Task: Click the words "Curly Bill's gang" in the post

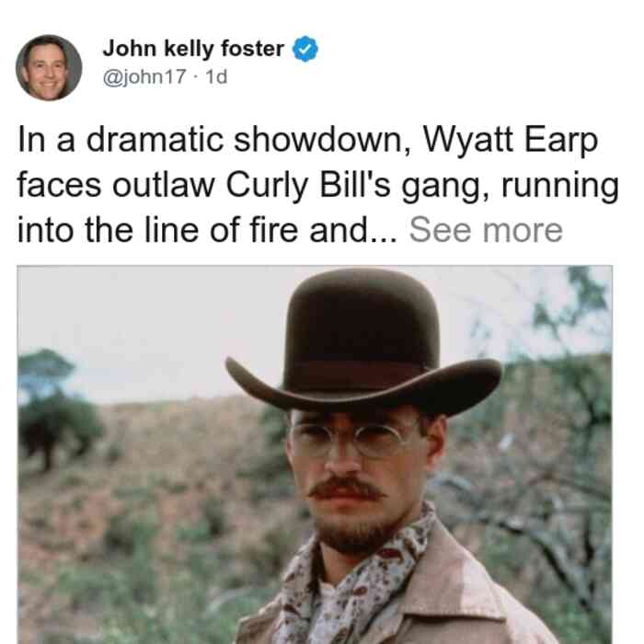Action: pos(352,186)
